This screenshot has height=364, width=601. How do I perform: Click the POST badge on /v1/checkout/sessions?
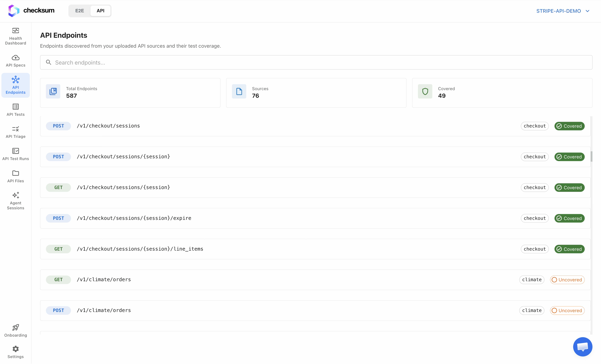tap(58, 126)
